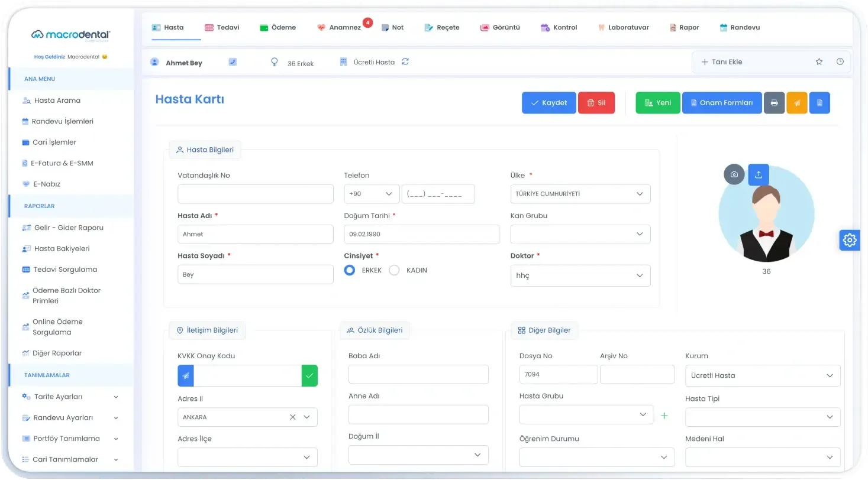Switch to the Ödeme tab
Screen dimensions: 868x480
(278, 27)
